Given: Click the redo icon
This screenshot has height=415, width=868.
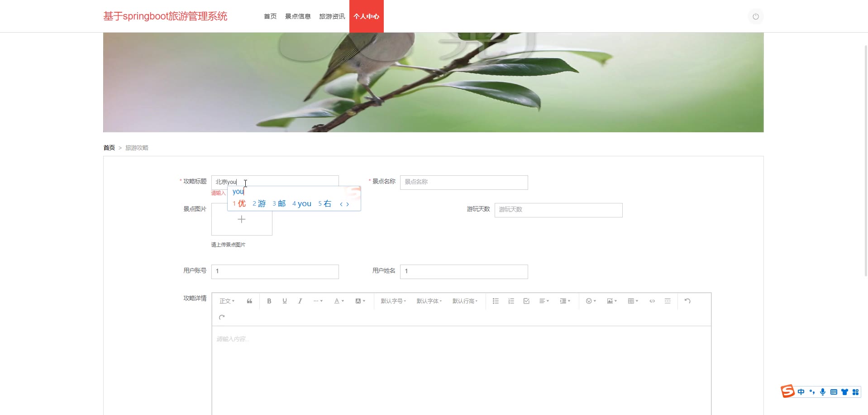Looking at the screenshot, I should tap(222, 318).
